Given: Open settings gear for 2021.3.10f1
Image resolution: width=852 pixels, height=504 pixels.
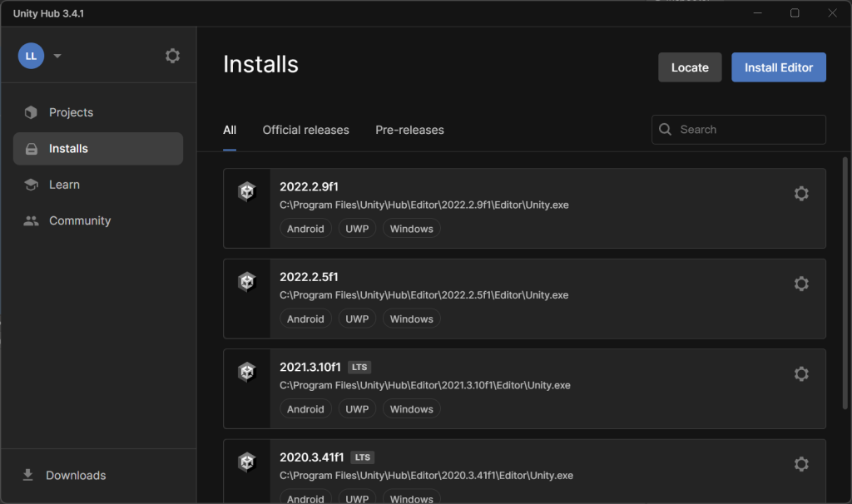Looking at the screenshot, I should (801, 374).
